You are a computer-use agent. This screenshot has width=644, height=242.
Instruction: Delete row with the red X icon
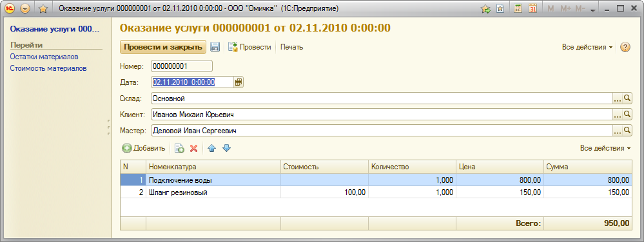coord(194,148)
